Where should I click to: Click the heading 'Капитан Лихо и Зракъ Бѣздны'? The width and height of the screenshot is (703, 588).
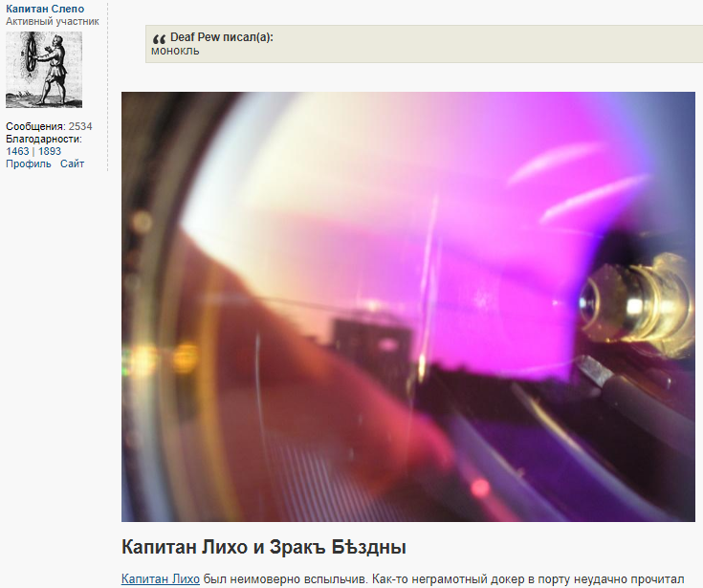[264, 547]
